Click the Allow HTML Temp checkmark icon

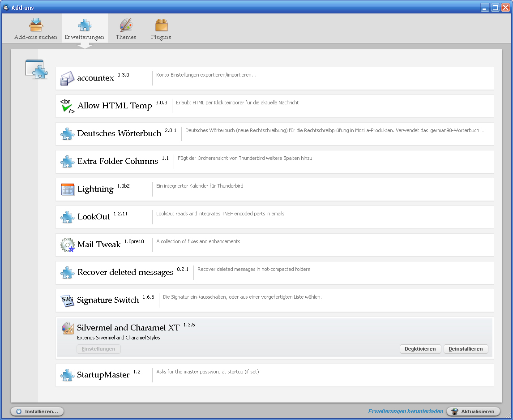[67, 106]
